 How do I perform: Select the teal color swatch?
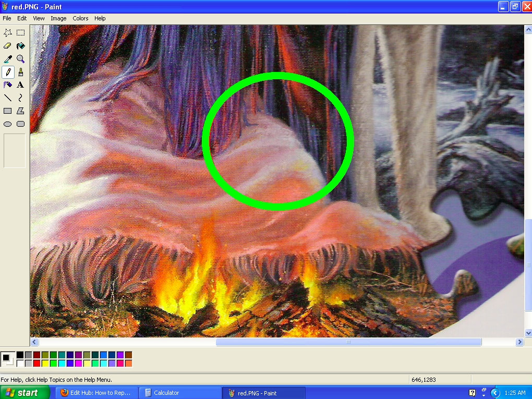coord(62,355)
